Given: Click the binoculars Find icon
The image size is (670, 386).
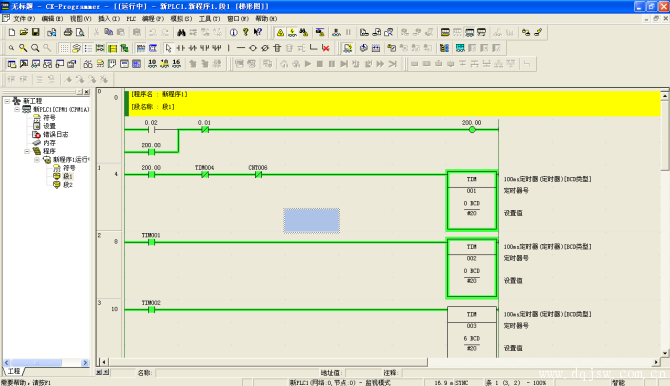Looking at the screenshot, I should click(182, 32).
